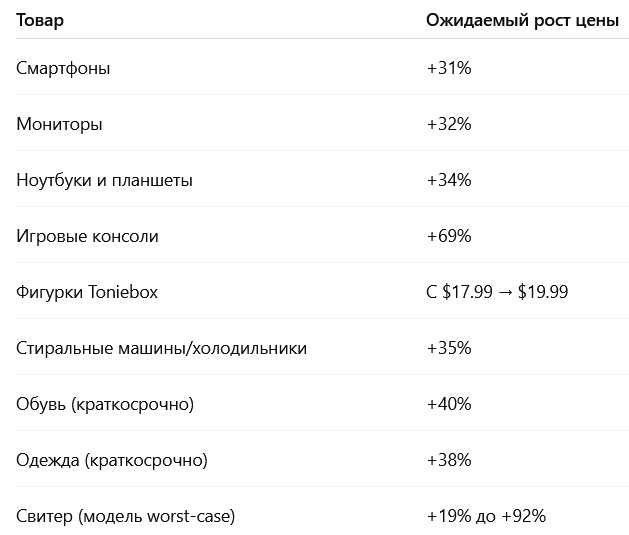Click the "Товар" column header
This screenshot has width=629, height=535.
click(x=39, y=20)
